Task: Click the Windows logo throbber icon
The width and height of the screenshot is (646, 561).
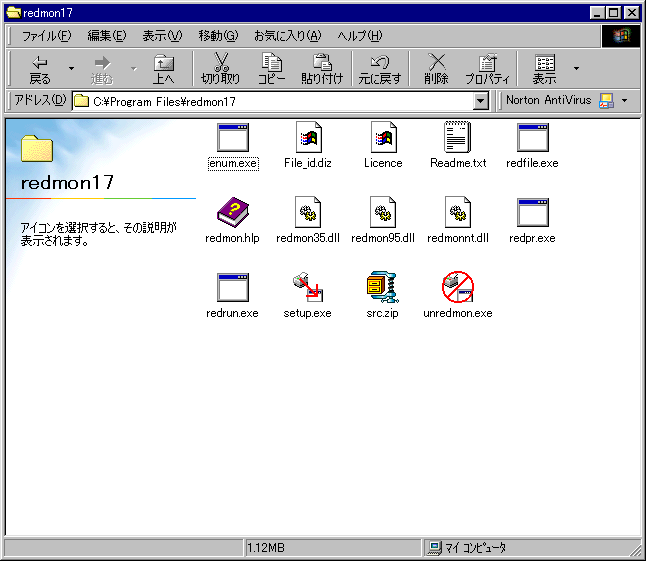Action: pos(621,36)
